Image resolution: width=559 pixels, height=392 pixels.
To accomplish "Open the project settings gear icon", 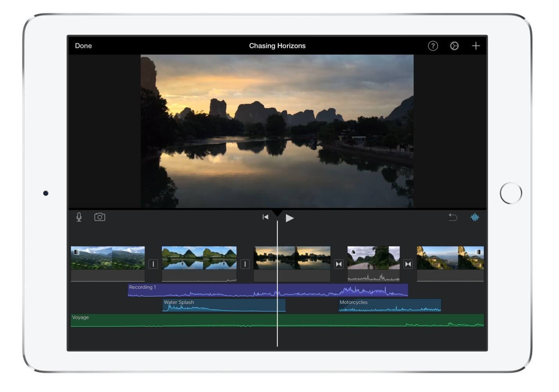I will [x=454, y=46].
